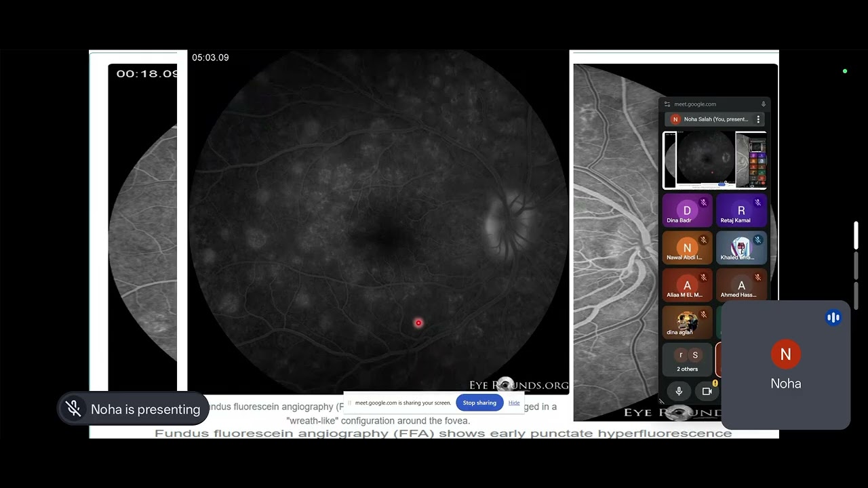868x488 pixels.
Task: Click the shared screen preview thumbnail
Action: 715,160
